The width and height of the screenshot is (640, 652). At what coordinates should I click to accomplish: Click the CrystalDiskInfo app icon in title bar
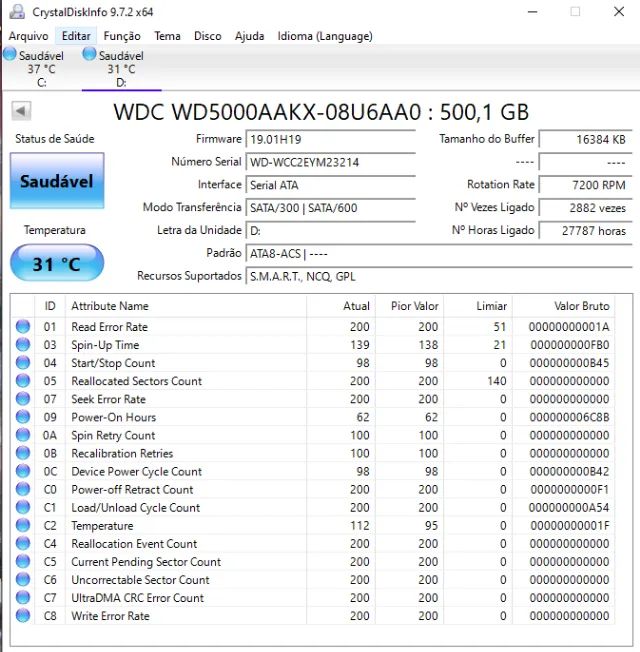tap(17, 12)
